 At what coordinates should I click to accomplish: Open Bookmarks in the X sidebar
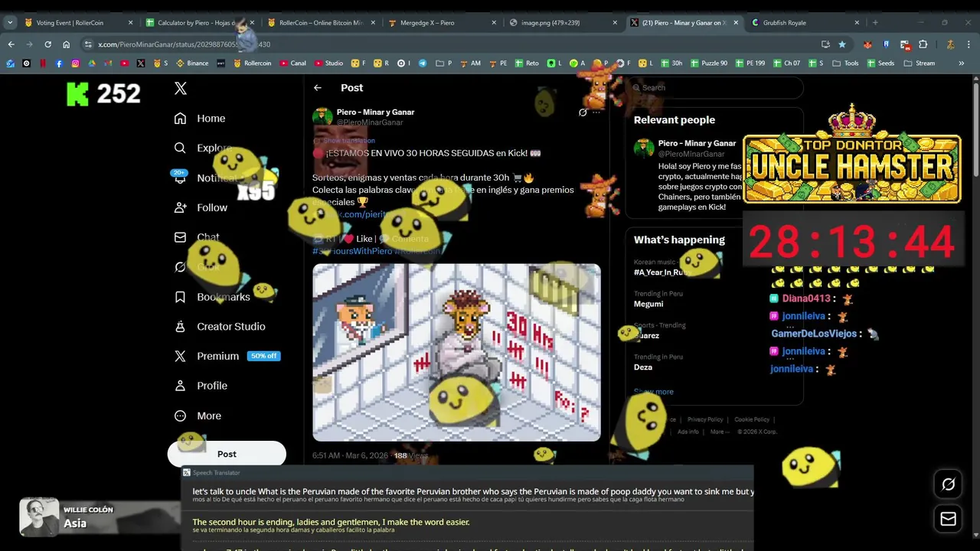pos(212,297)
